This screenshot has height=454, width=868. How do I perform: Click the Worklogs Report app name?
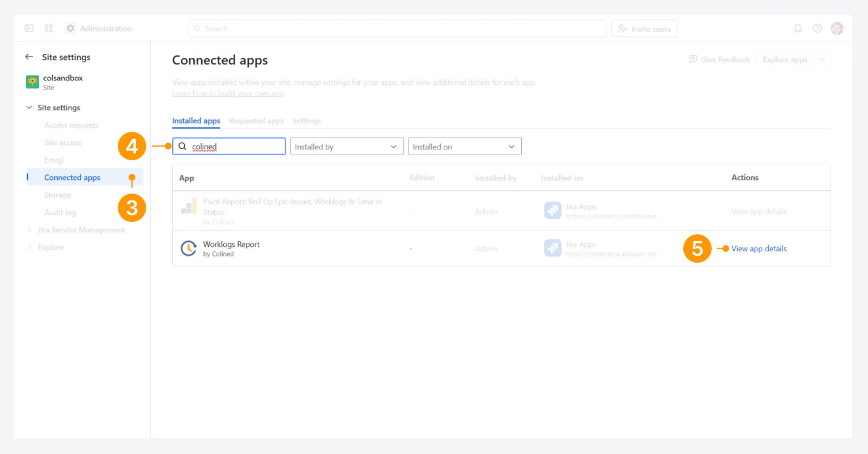point(231,245)
